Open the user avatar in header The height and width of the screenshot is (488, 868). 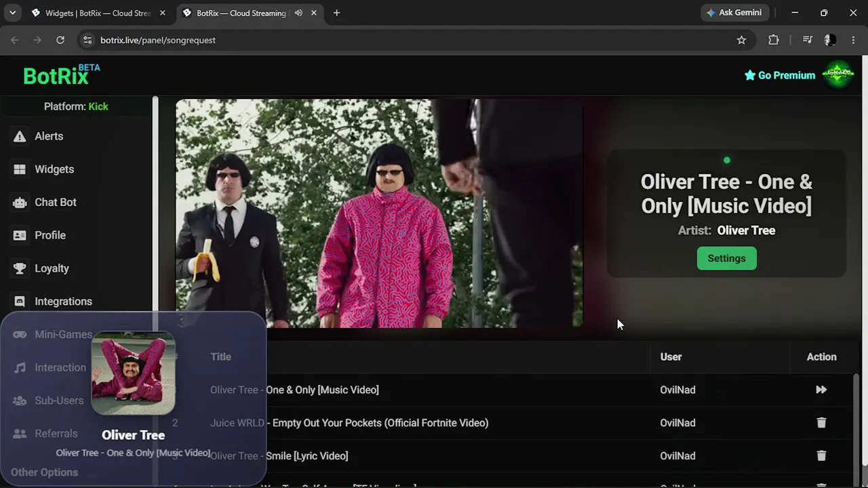[x=838, y=75]
